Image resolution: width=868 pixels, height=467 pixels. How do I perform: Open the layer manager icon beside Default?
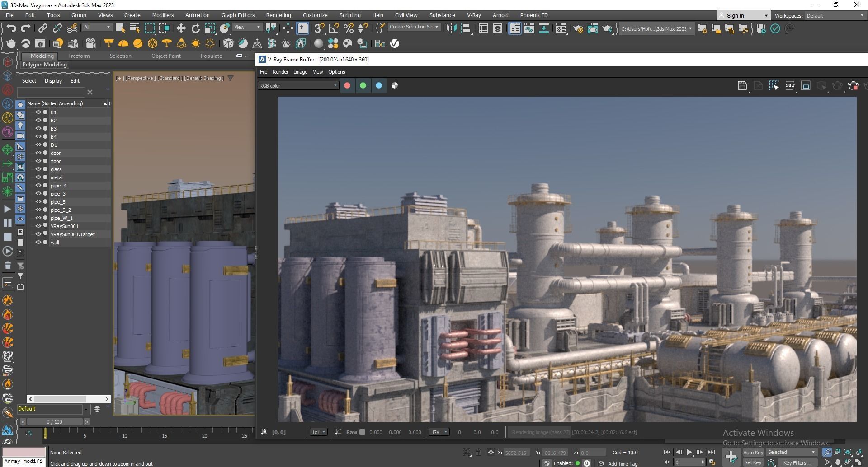coord(97,409)
